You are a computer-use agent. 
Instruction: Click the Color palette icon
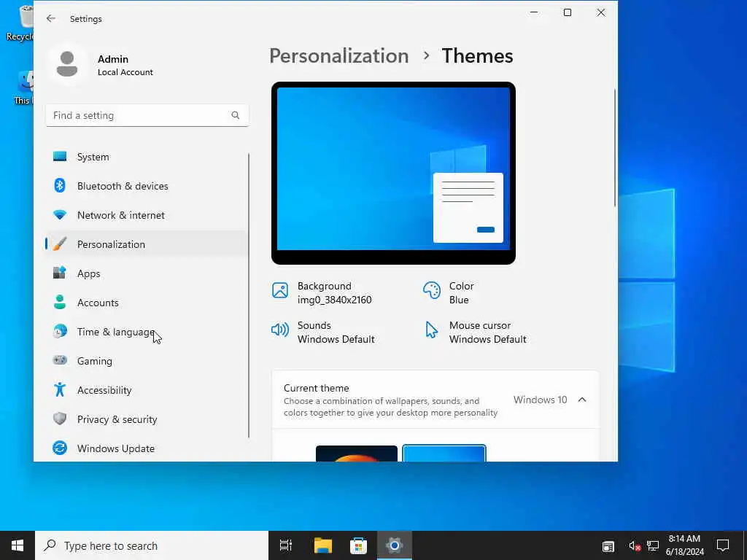tap(432, 290)
